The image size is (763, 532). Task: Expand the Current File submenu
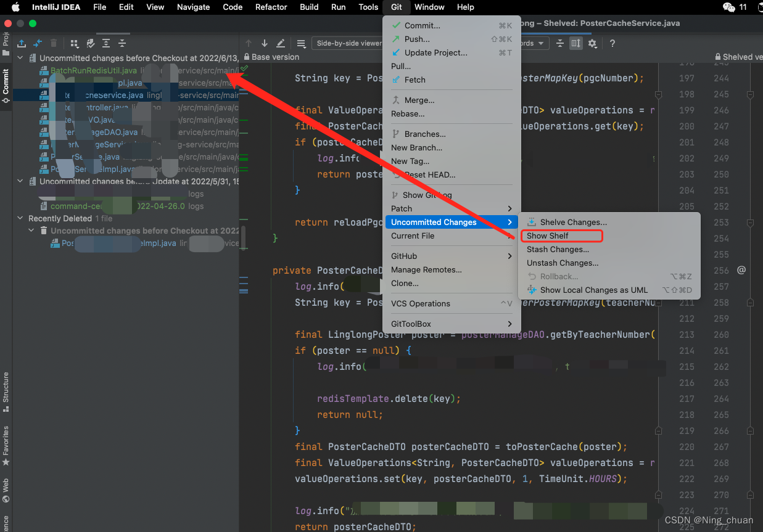coord(452,235)
